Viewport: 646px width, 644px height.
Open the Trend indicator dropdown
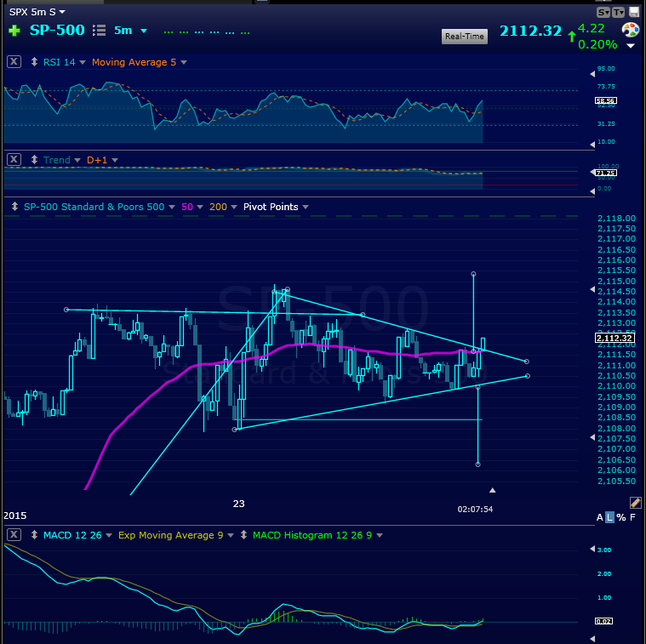[x=77, y=160]
